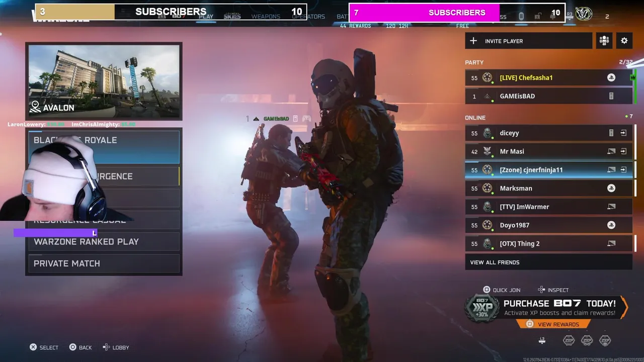Select online friend diceyy

tap(548, 133)
